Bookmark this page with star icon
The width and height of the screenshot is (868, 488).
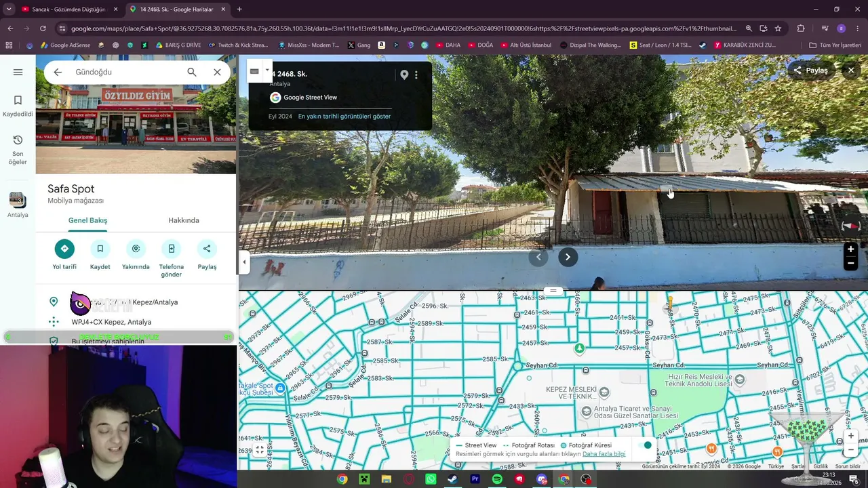pos(778,28)
